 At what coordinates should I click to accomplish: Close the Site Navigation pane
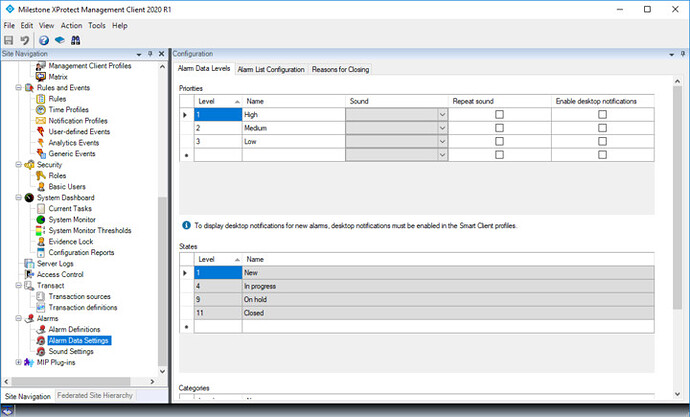coord(161,54)
